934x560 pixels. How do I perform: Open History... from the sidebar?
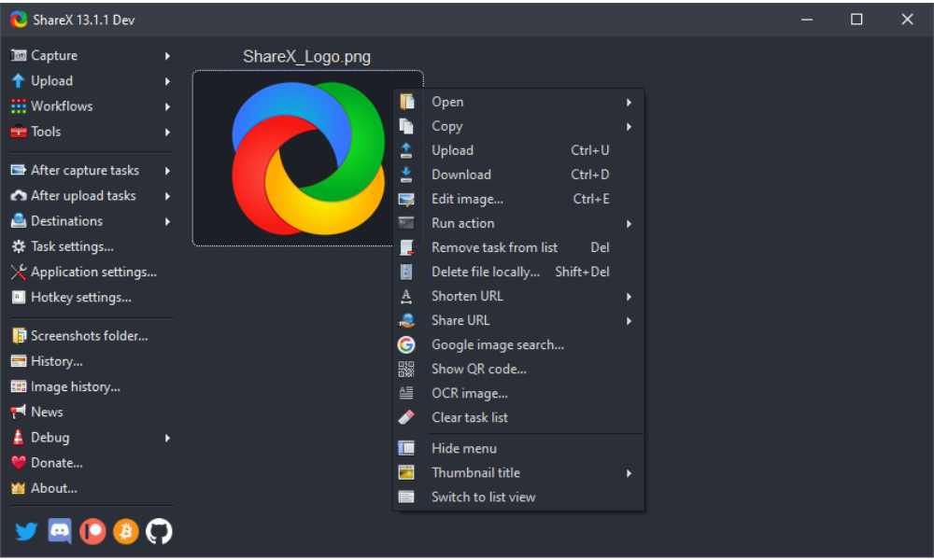point(92,361)
